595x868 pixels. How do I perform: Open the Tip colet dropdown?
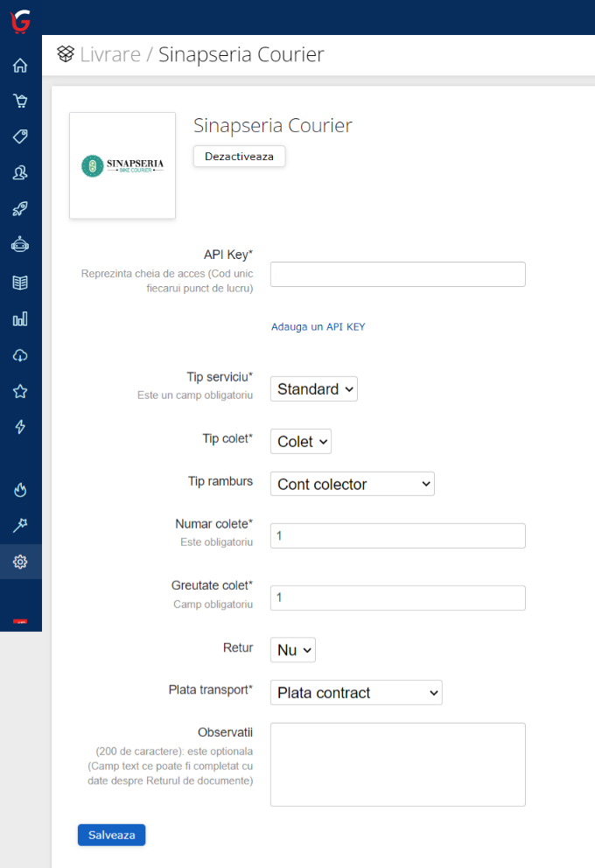[x=301, y=442]
